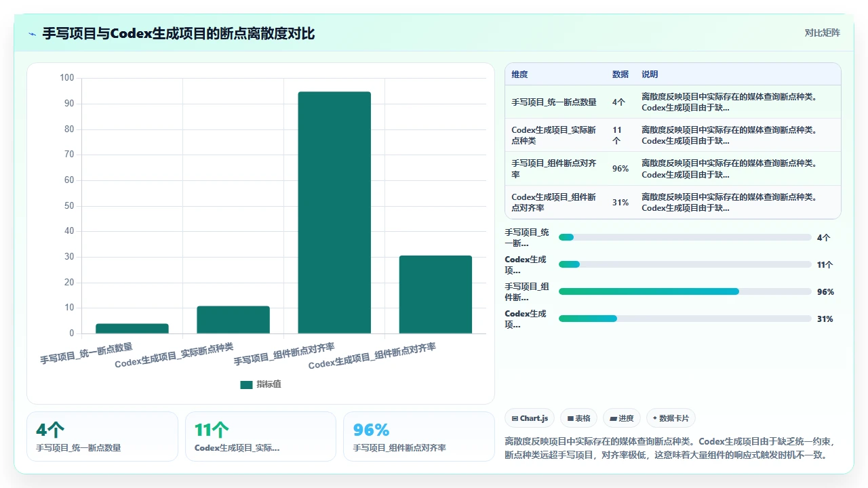Toggle the 指标值 legend swatch
The image size is (868, 488).
click(246, 384)
